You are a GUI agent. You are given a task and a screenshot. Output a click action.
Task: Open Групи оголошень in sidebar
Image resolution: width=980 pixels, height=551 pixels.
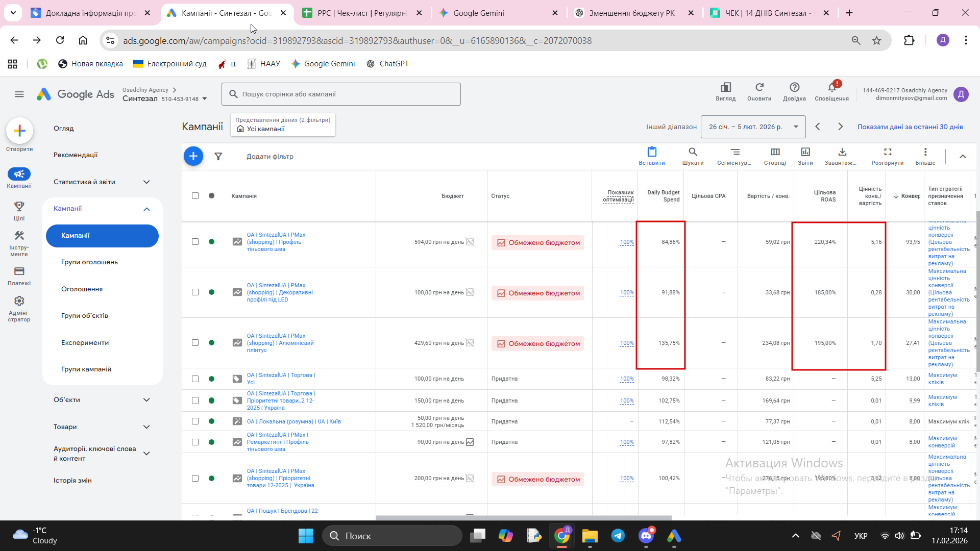pyautogui.click(x=89, y=262)
